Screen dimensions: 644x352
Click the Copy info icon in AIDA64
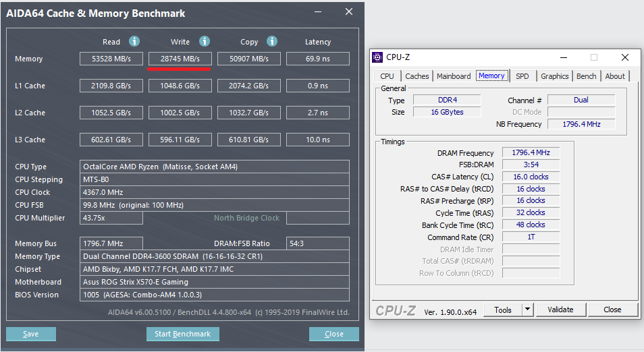[272, 41]
